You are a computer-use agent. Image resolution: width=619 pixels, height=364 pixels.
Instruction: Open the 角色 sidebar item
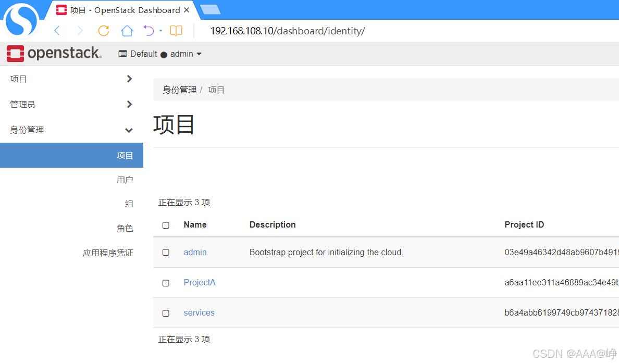pyautogui.click(x=125, y=228)
